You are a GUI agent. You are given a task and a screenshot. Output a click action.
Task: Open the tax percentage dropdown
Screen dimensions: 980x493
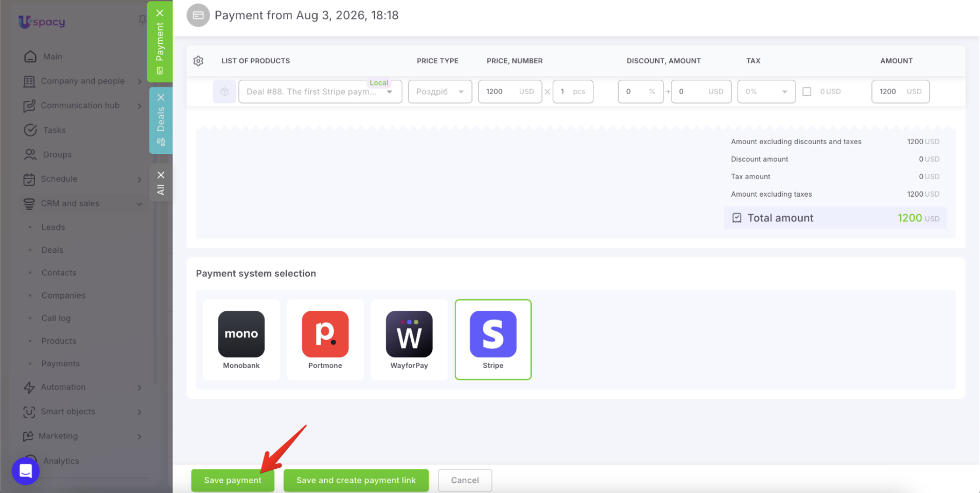pyautogui.click(x=766, y=92)
